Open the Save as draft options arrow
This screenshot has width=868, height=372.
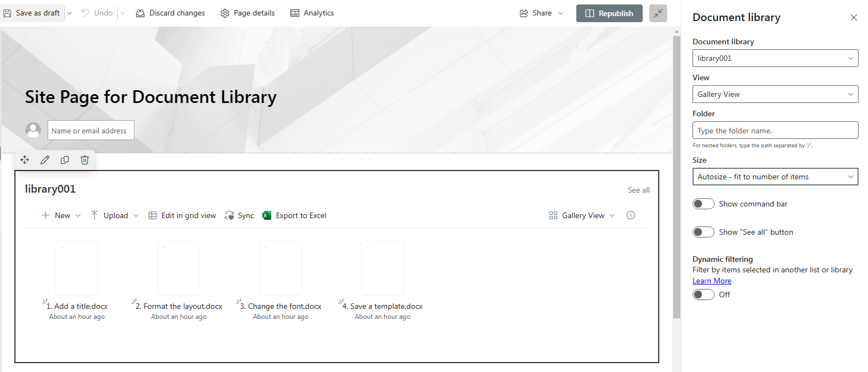click(x=69, y=13)
